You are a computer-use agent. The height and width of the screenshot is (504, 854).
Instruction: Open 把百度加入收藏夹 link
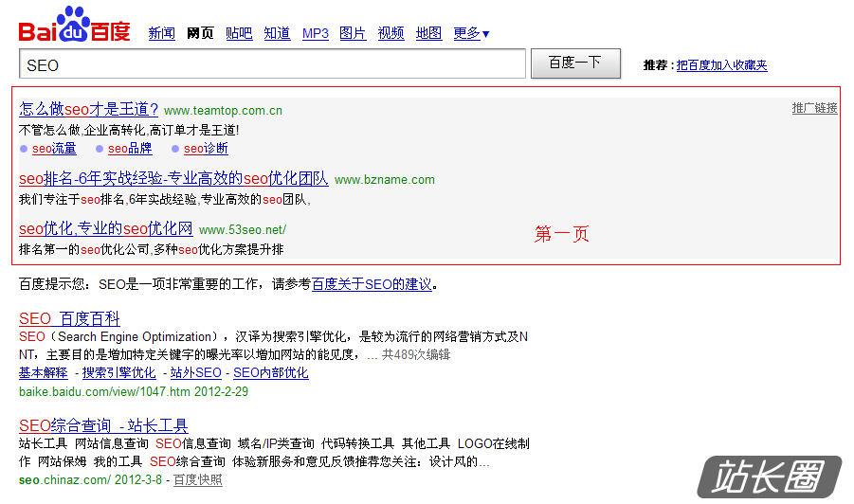721,65
